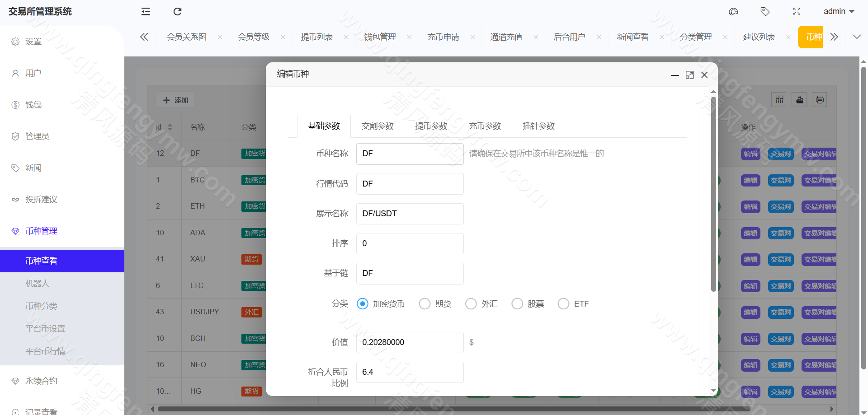Refresh the page with the reload icon
The height and width of the screenshot is (415, 868).
tap(177, 11)
